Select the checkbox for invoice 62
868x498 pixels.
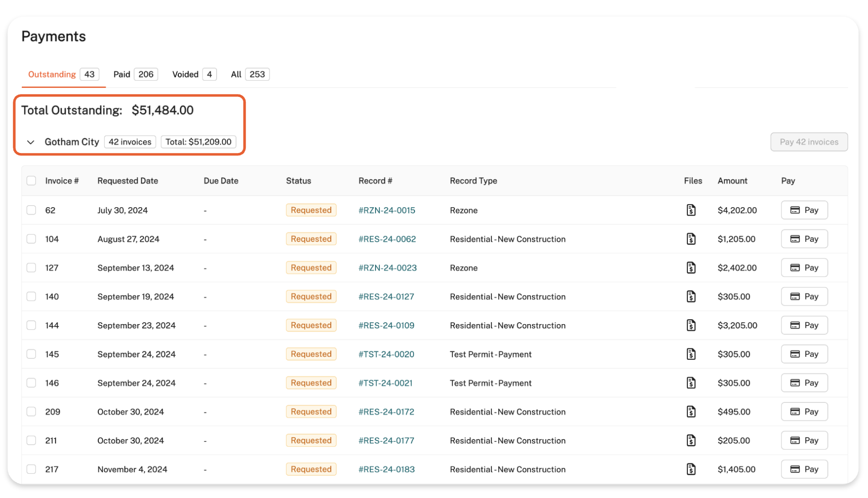click(x=31, y=210)
